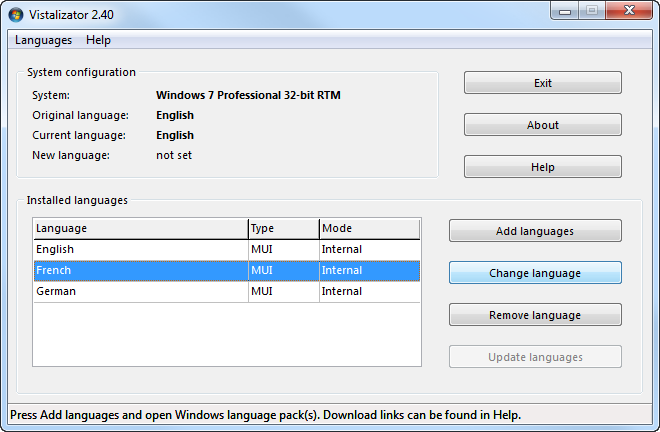Click the status bar hint message
This screenshot has width=660, height=432.
coord(265,415)
